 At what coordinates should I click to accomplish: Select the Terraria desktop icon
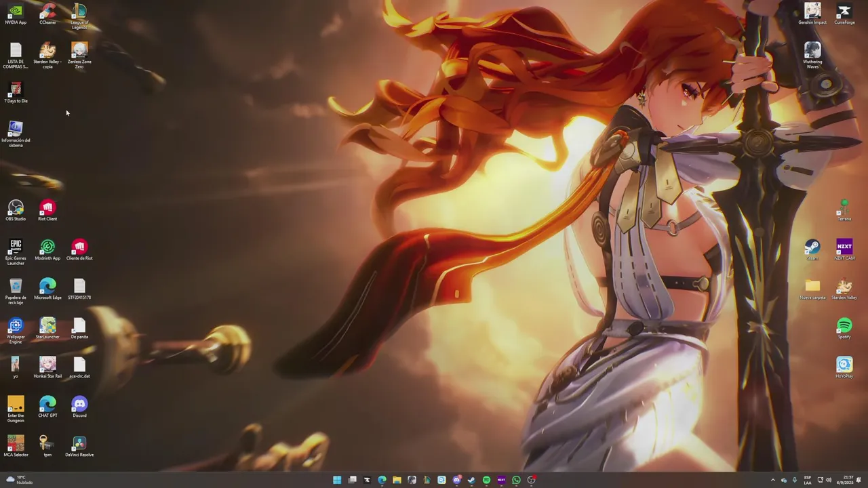click(844, 211)
